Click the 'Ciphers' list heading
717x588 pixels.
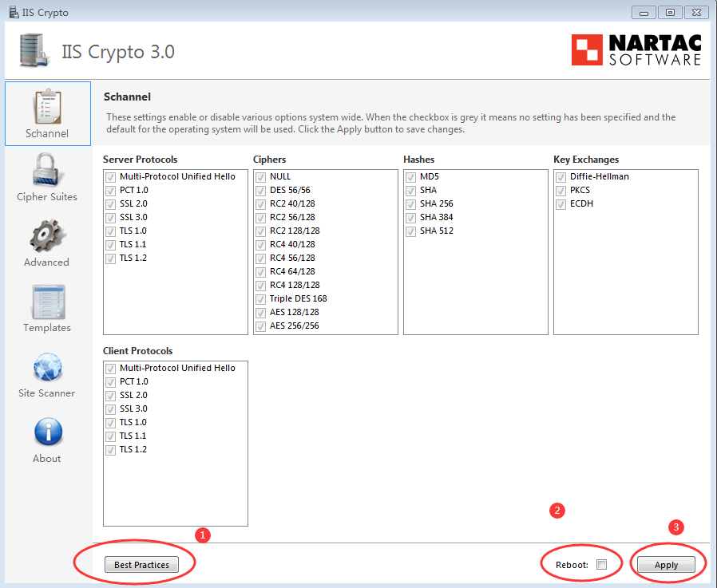[x=269, y=160]
